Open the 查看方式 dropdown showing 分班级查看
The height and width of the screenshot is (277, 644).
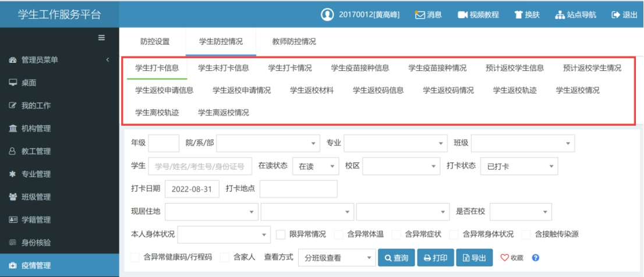(337, 258)
